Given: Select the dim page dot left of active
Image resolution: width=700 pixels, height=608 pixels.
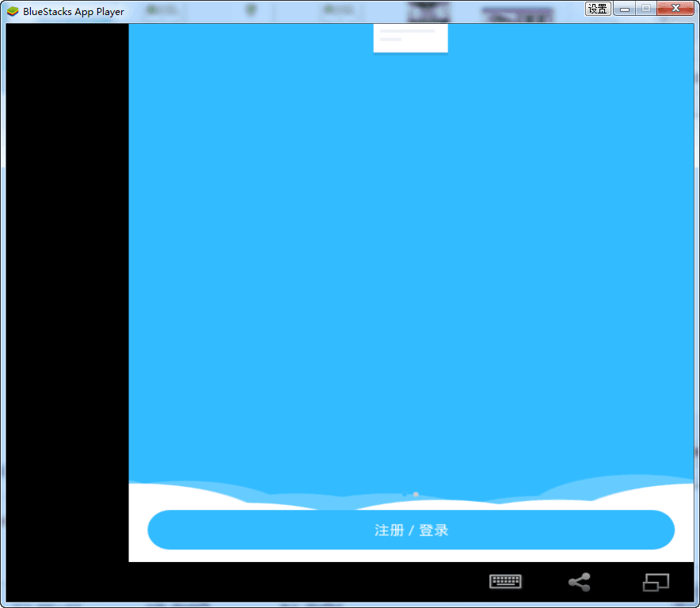Looking at the screenshot, I should 405,495.
